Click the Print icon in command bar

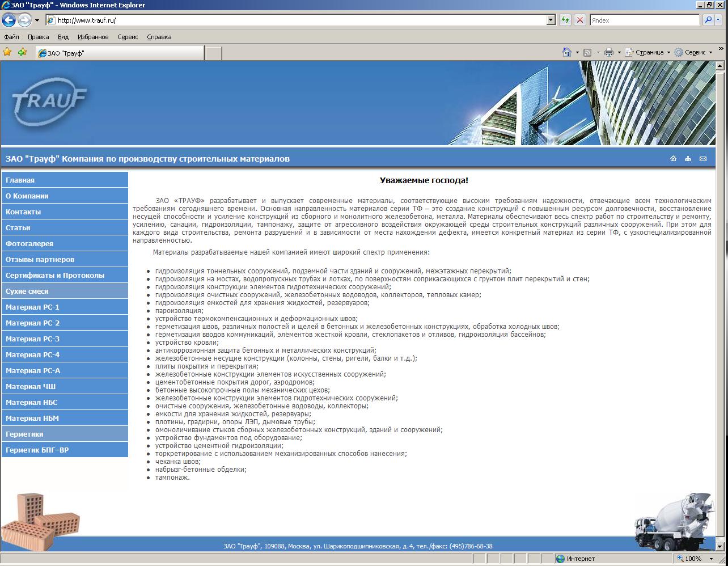click(x=609, y=52)
